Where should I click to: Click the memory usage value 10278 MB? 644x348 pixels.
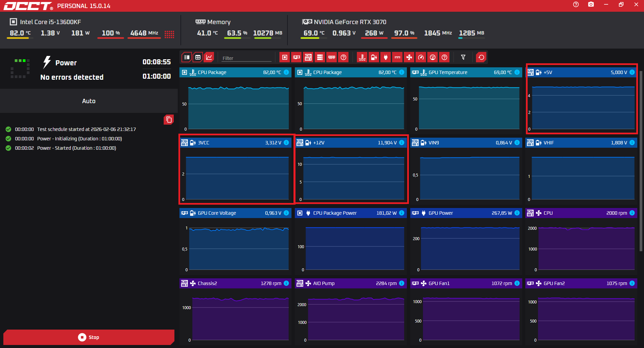click(268, 33)
